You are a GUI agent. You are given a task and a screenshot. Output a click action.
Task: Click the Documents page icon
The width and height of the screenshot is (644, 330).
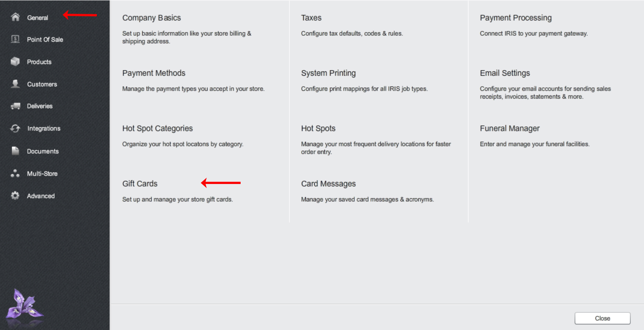point(15,151)
